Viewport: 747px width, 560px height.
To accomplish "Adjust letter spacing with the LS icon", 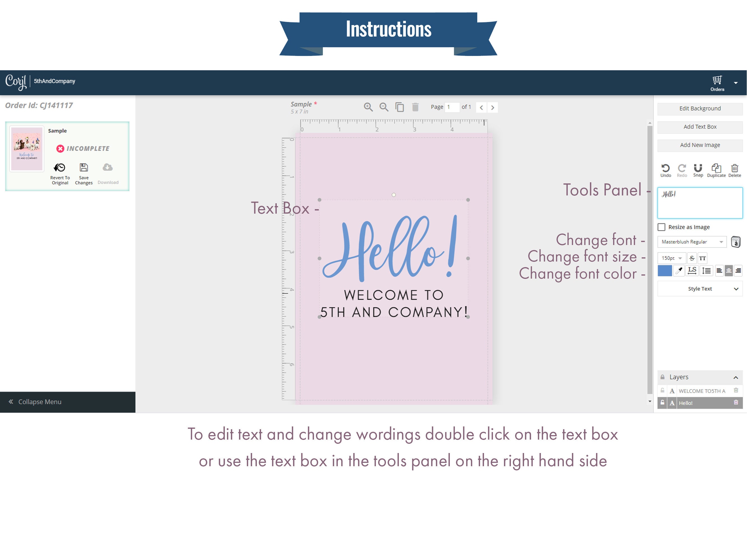I will click(x=692, y=270).
